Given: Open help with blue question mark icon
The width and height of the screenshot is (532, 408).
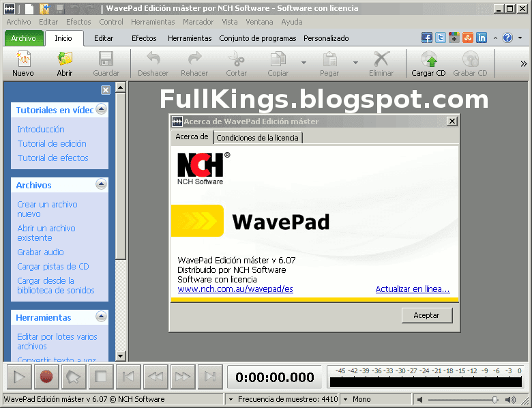Looking at the screenshot, I should click(x=507, y=38).
